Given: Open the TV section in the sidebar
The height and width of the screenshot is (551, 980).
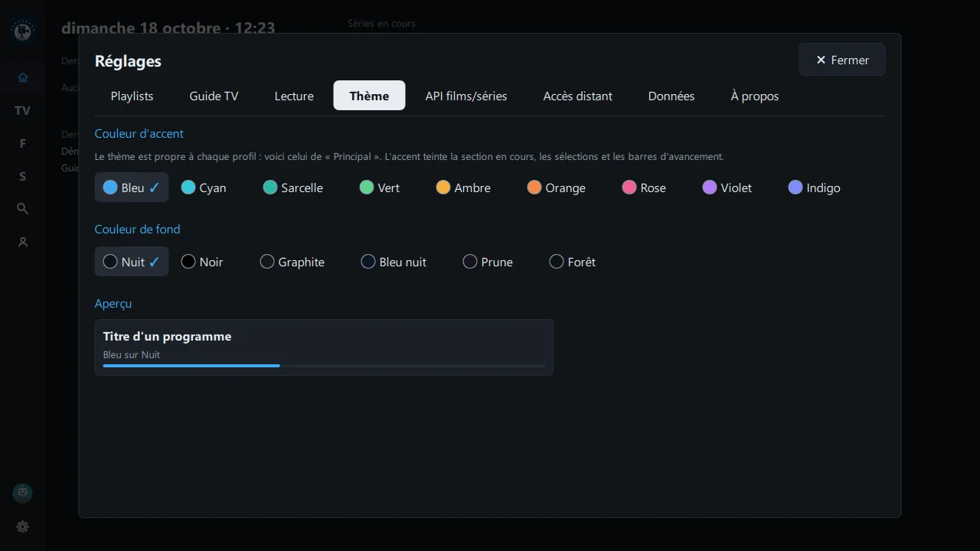Looking at the screenshot, I should coord(22,110).
